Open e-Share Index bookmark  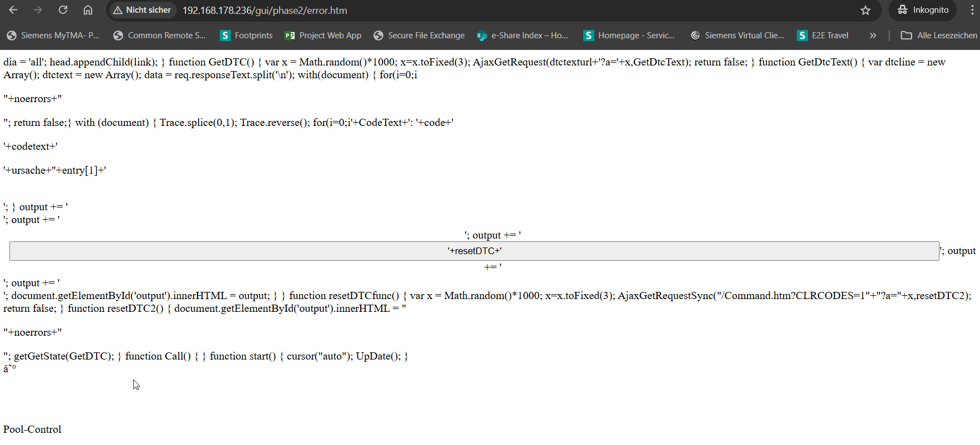(522, 36)
